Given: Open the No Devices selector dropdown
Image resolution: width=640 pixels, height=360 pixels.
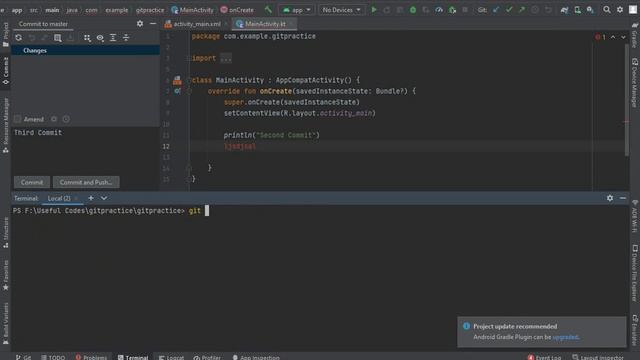Looking at the screenshot, I should [x=342, y=9].
